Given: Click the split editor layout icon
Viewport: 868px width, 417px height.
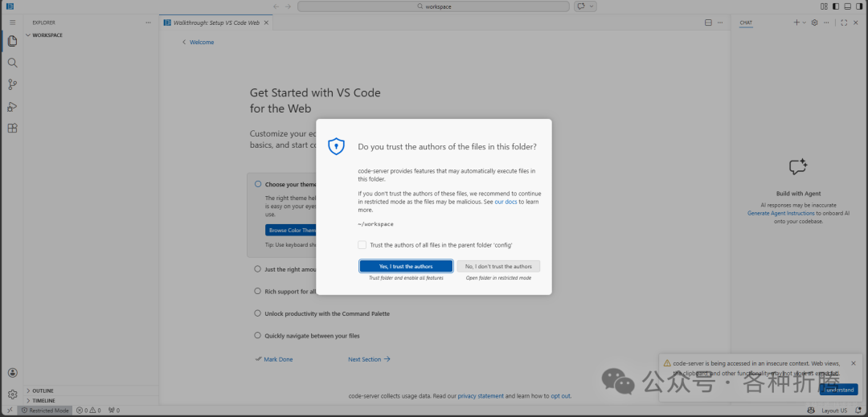Looking at the screenshot, I should click(708, 22).
